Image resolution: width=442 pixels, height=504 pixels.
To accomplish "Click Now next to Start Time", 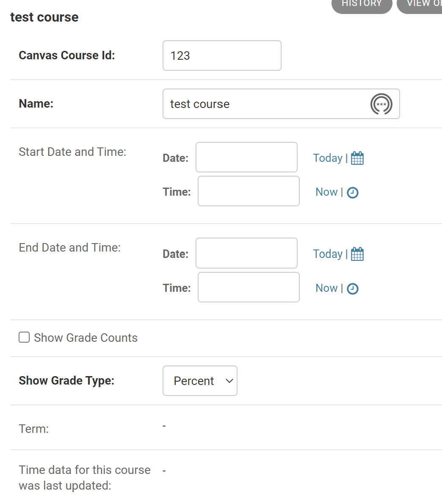I will point(326,192).
